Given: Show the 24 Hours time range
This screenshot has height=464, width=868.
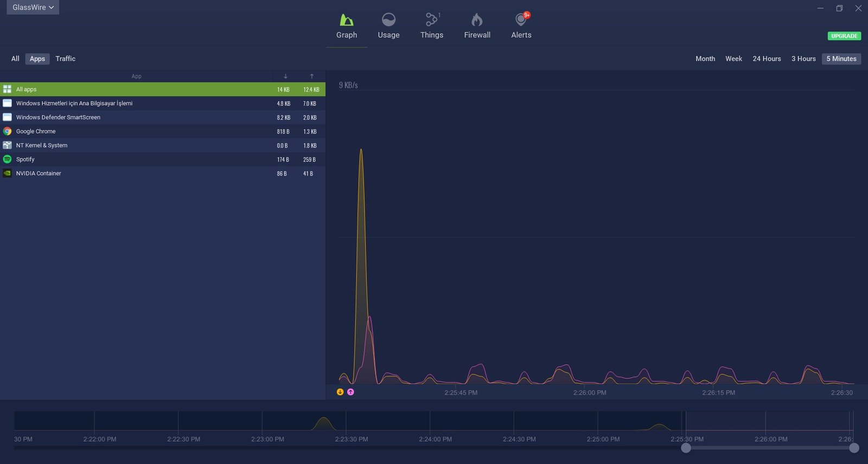Looking at the screenshot, I should click(x=767, y=59).
